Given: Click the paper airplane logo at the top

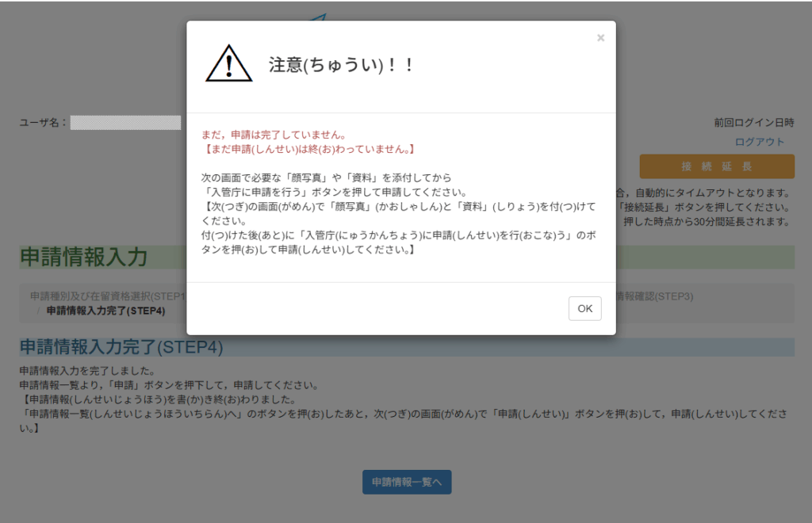Looking at the screenshot, I should (317, 17).
